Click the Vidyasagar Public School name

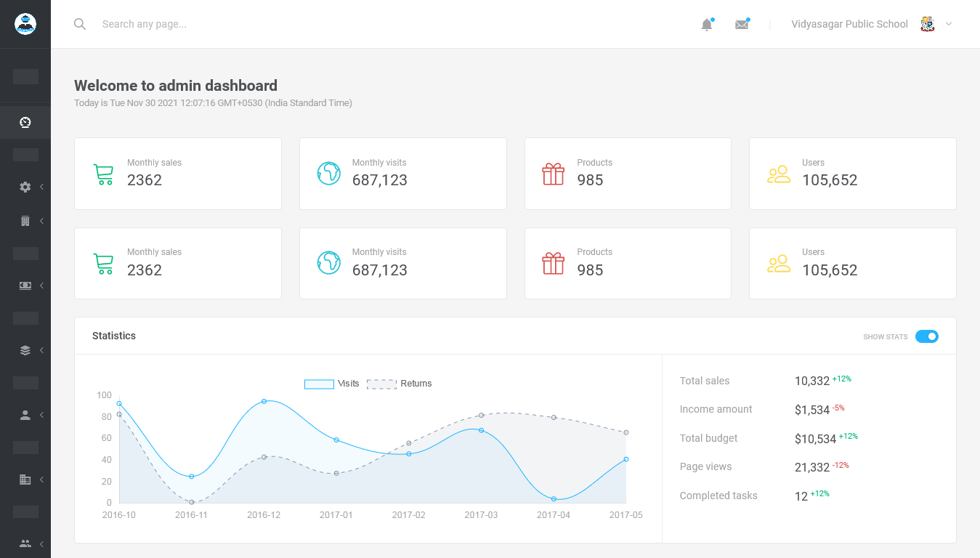pos(849,24)
